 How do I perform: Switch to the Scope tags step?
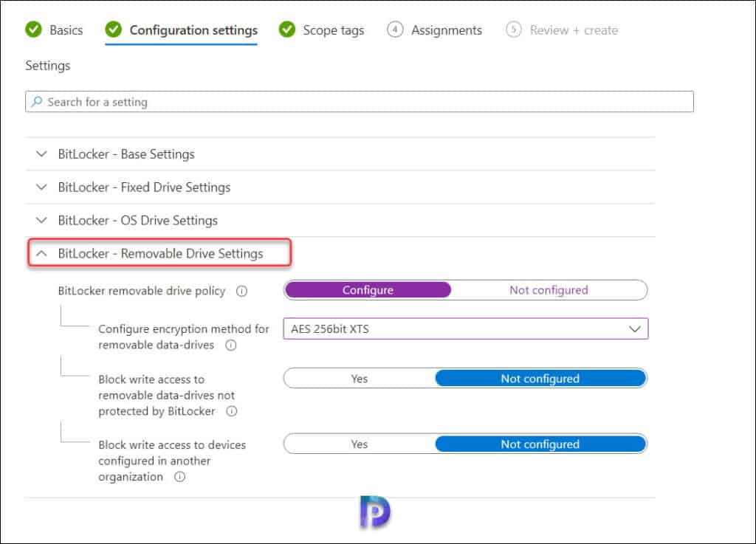pos(332,30)
